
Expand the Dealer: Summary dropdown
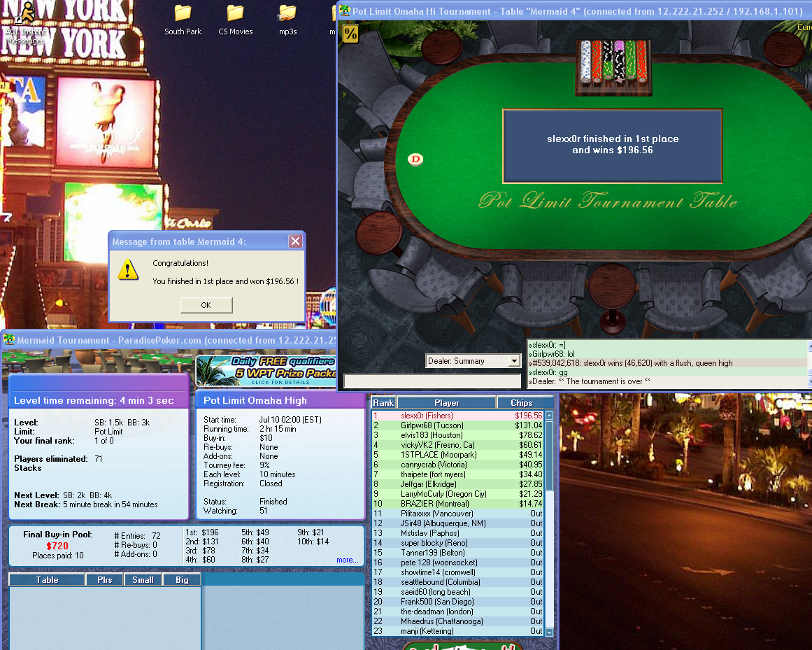click(x=514, y=361)
